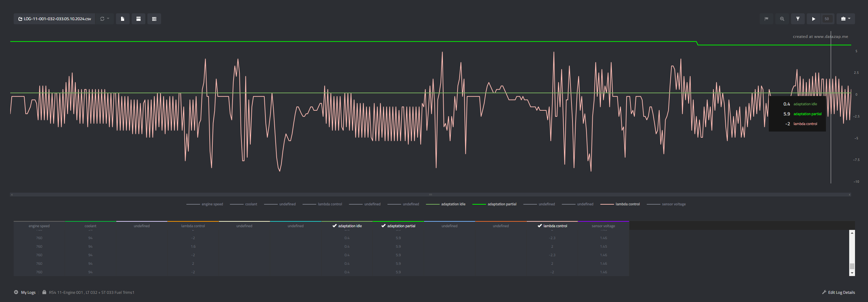Start playback with the play button
This screenshot has width=868, height=302.
(x=814, y=19)
